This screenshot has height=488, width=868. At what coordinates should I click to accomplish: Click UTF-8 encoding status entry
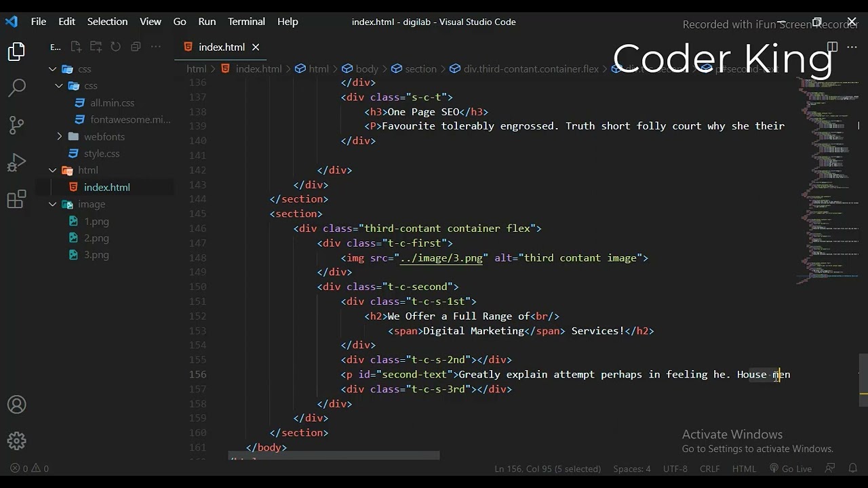(x=675, y=468)
